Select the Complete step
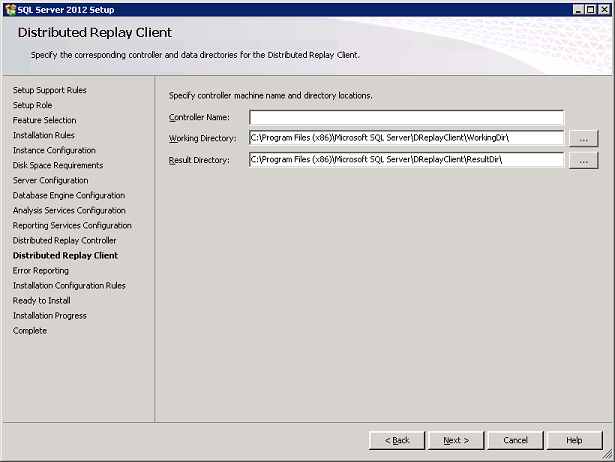Screen dimensions: 615x462 (30, 331)
